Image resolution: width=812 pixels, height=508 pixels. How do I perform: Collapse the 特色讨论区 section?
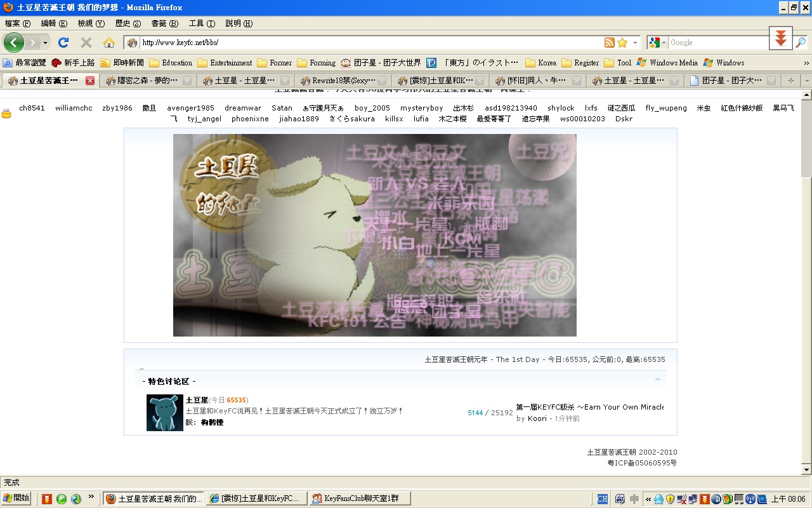pos(658,380)
